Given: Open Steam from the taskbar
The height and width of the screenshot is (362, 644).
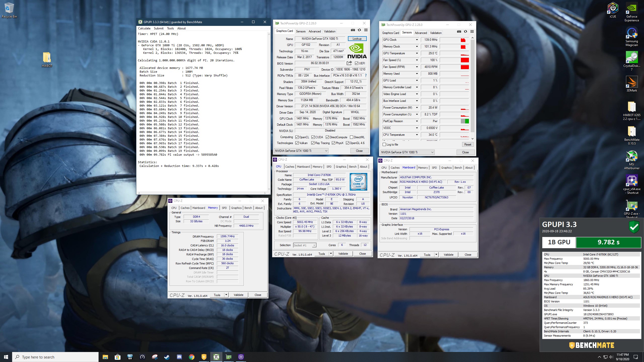Looking at the screenshot, I should tap(167, 357).
